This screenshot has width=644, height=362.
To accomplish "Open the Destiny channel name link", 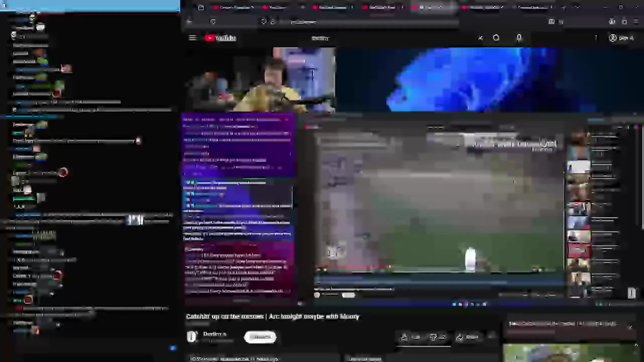I will pyautogui.click(x=214, y=334).
